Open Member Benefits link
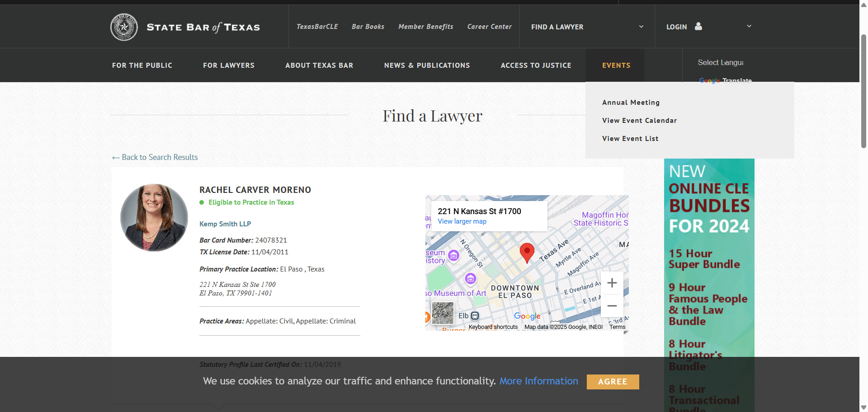Screen dimensions: 868x412 [426, 27]
